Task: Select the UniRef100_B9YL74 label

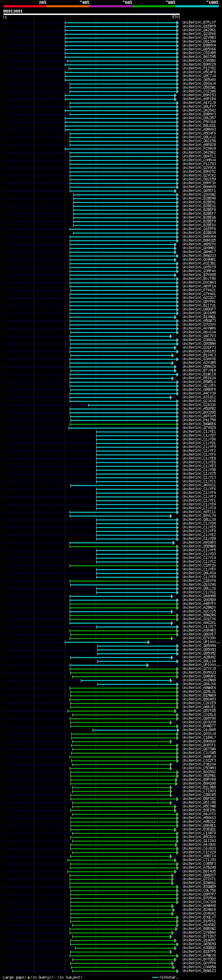Action: coord(199,516)
